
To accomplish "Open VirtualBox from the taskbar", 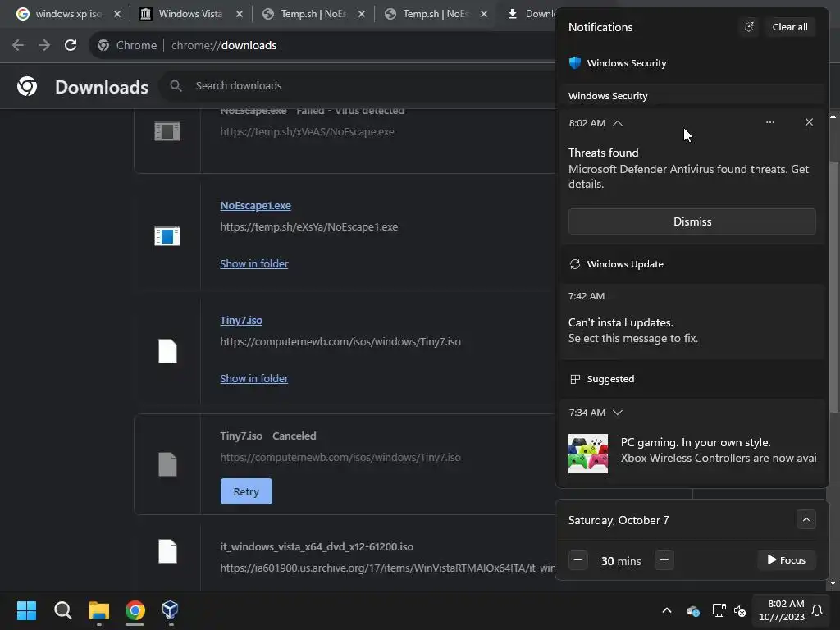I will coord(171,610).
